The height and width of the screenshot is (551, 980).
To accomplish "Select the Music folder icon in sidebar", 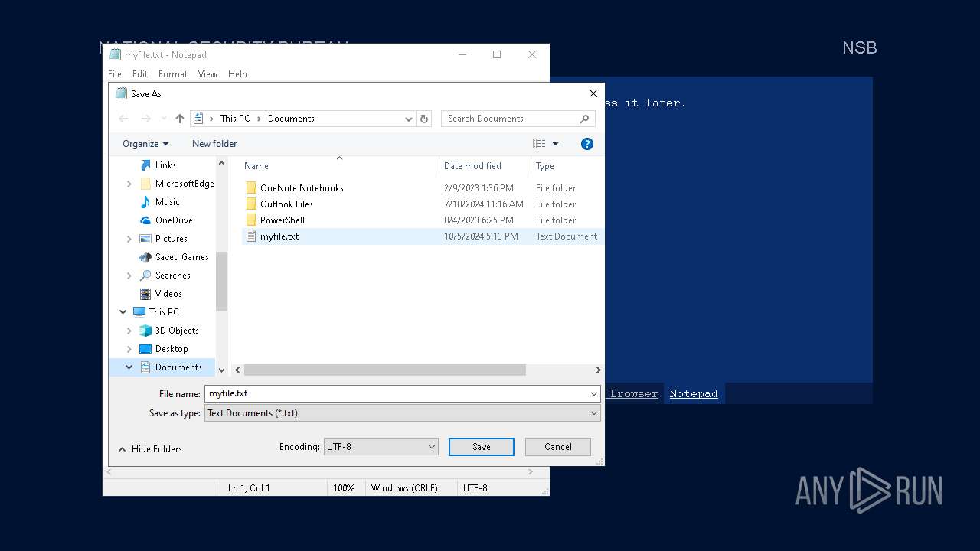I will [x=145, y=202].
